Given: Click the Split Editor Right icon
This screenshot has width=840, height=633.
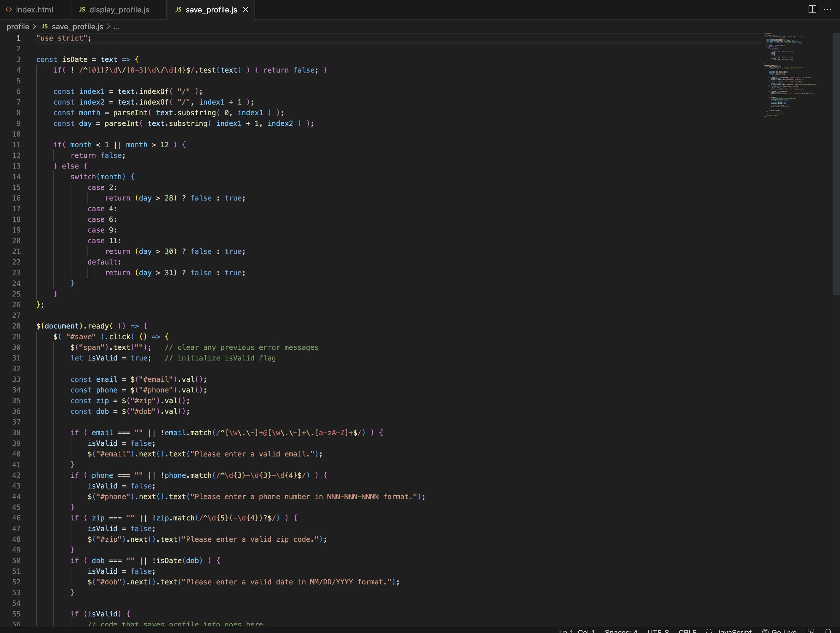Looking at the screenshot, I should pos(812,9).
